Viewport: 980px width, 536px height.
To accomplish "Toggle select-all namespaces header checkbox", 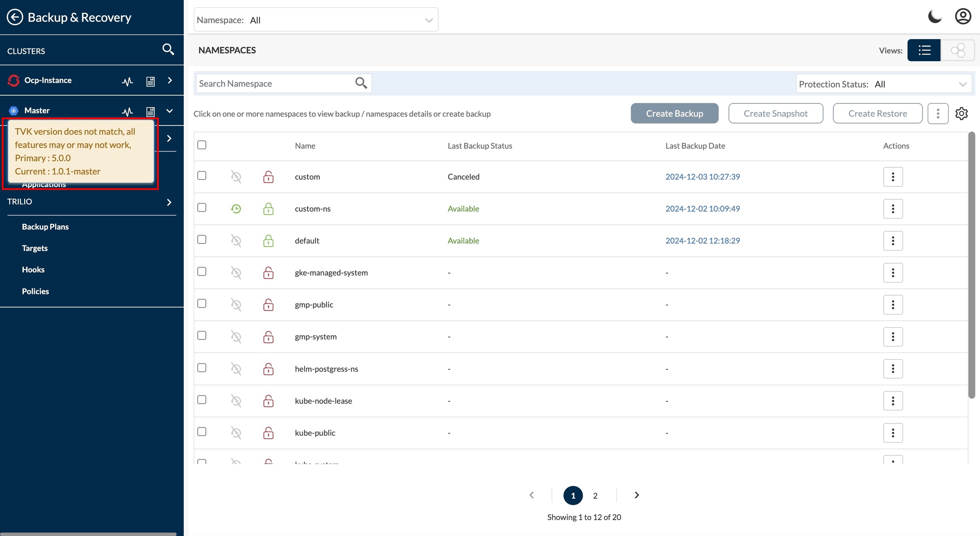I will pos(202,145).
